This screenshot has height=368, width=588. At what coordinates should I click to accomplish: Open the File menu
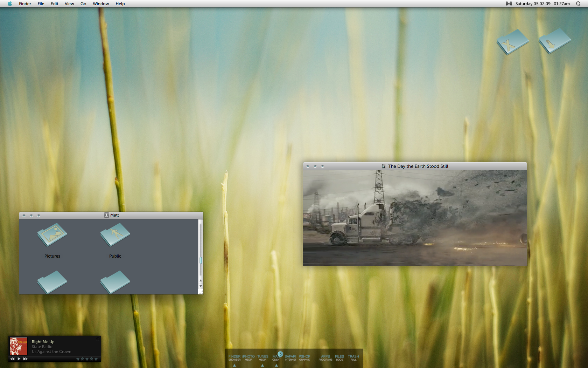41,4
